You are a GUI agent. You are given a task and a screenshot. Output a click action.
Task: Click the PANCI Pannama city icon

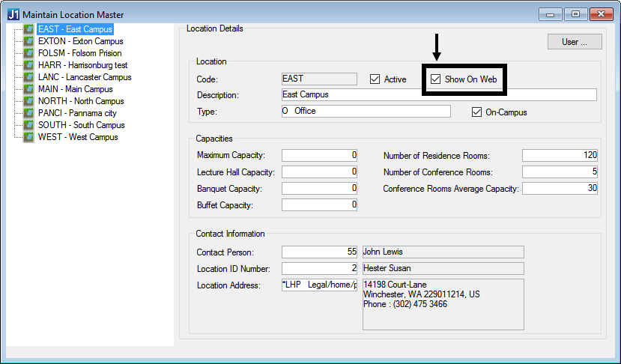[28, 113]
